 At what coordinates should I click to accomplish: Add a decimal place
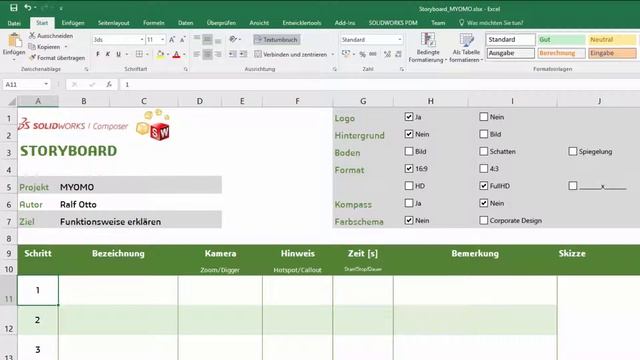pos(387,54)
